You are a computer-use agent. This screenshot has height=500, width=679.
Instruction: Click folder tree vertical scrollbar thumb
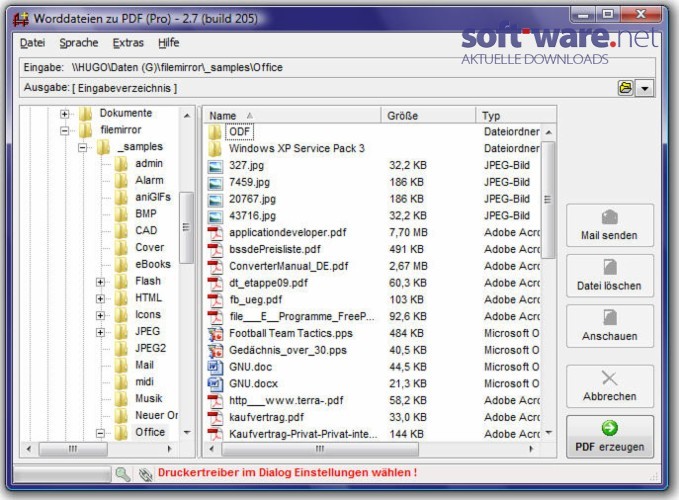pos(186,228)
